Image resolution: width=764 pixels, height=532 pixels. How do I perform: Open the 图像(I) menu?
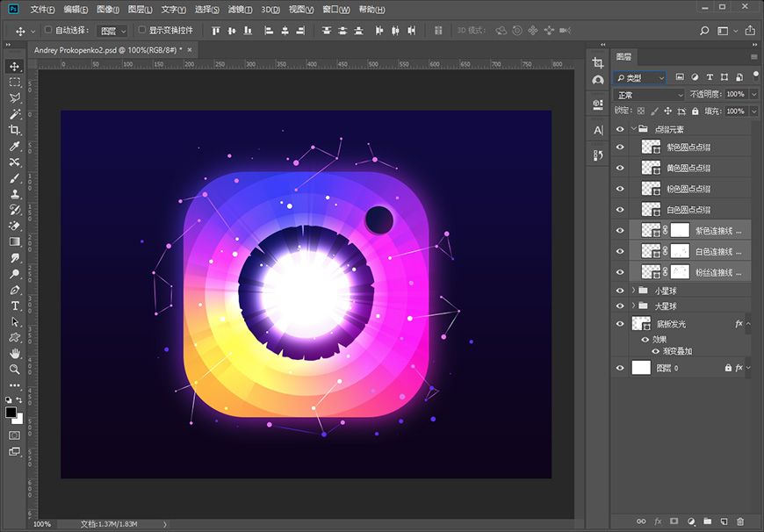point(108,10)
